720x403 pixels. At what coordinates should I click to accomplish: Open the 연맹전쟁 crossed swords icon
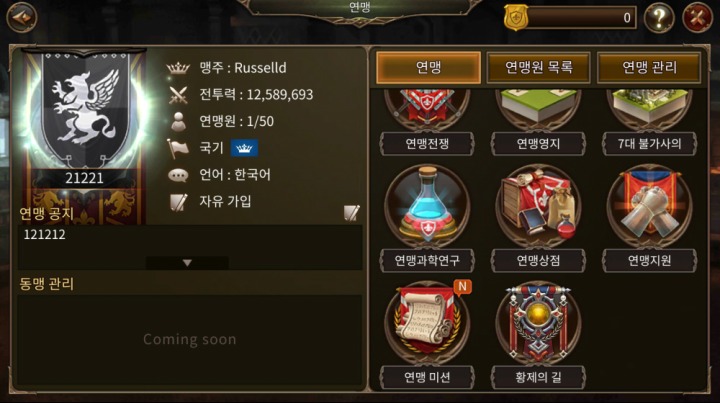(427, 110)
